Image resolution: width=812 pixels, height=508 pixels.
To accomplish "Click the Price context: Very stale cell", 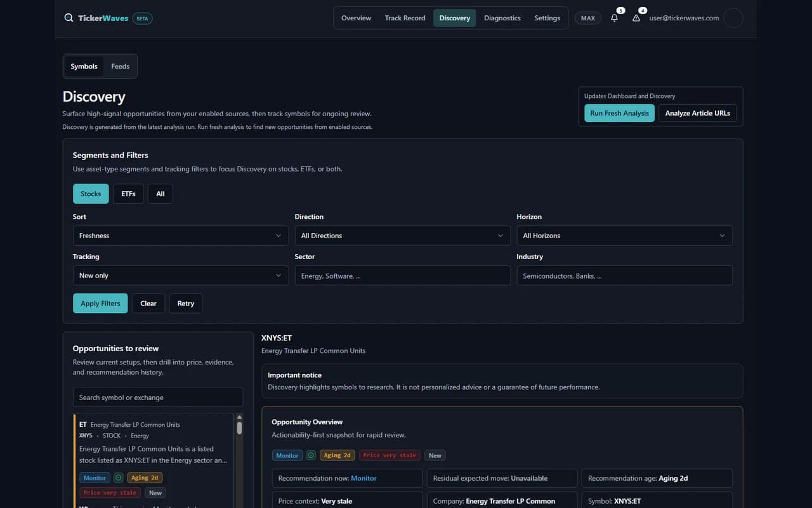I will [347, 500].
